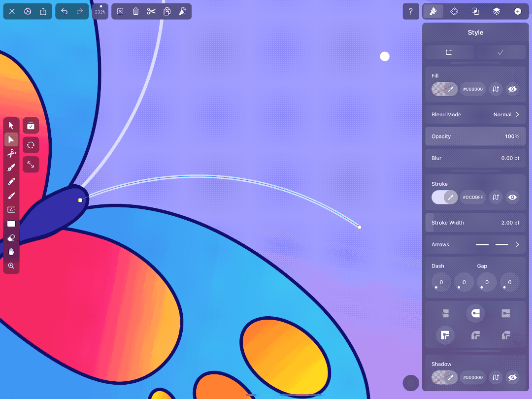Viewport: 532px width, 399px height.
Task: Tap the share/export icon
Action: [43, 11]
